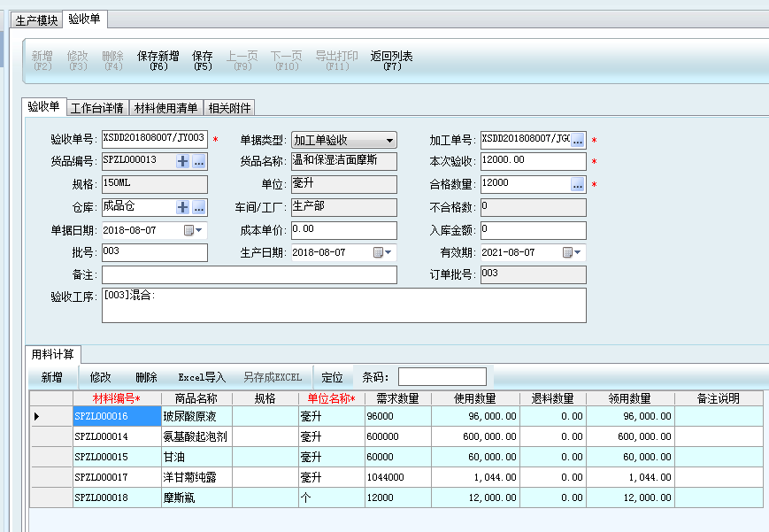Click the 备注 input field

pos(250,274)
